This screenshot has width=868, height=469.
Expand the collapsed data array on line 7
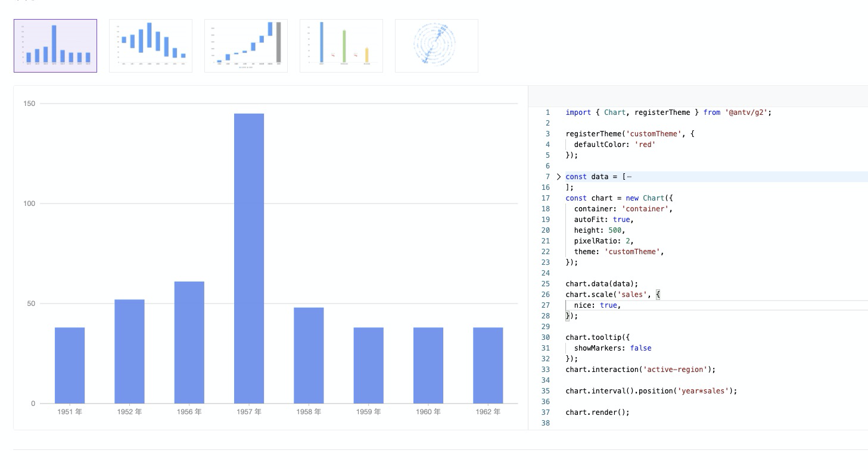(559, 176)
